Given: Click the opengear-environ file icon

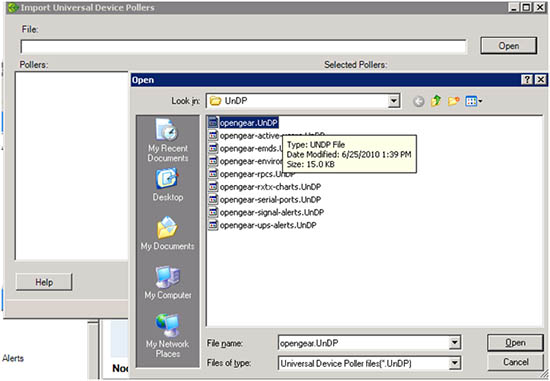Looking at the screenshot, I should pyautogui.click(x=213, y=161).
